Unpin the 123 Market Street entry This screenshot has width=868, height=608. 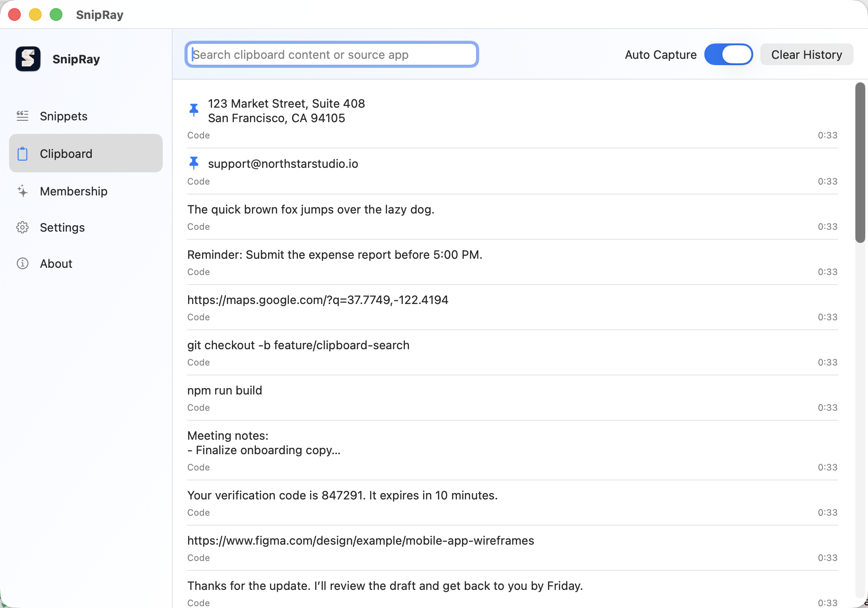click(x=194, y=110)
